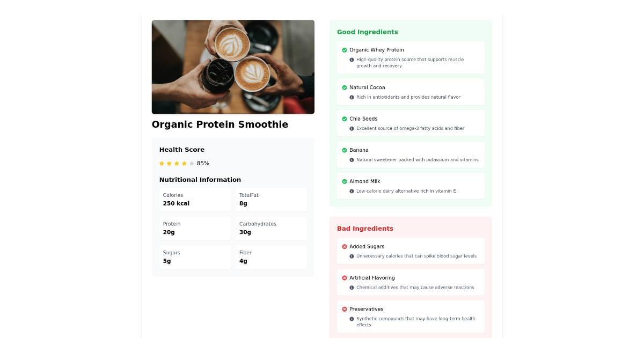The height and width of the screenshot is (338, 644).
Task: Select the check icon beside Banana
Action: pos(344,150)
